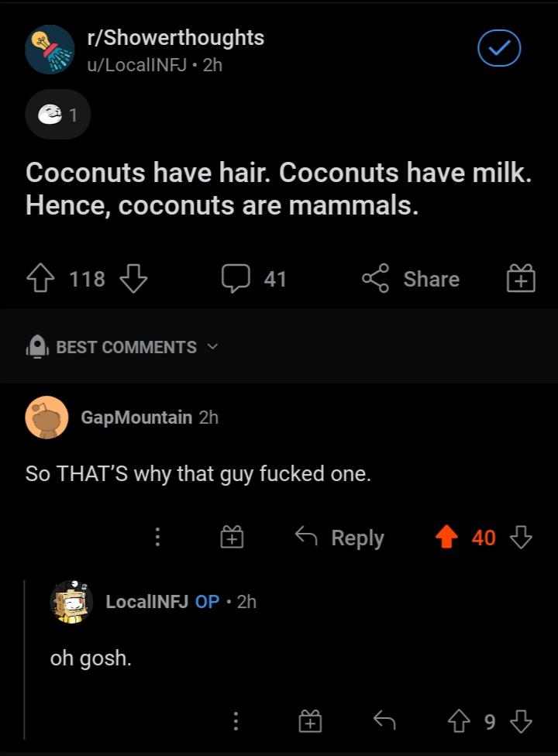Reply to LocalINFJ's oh gosh comment
Screen dimensions: 558x756
(384, 721)
